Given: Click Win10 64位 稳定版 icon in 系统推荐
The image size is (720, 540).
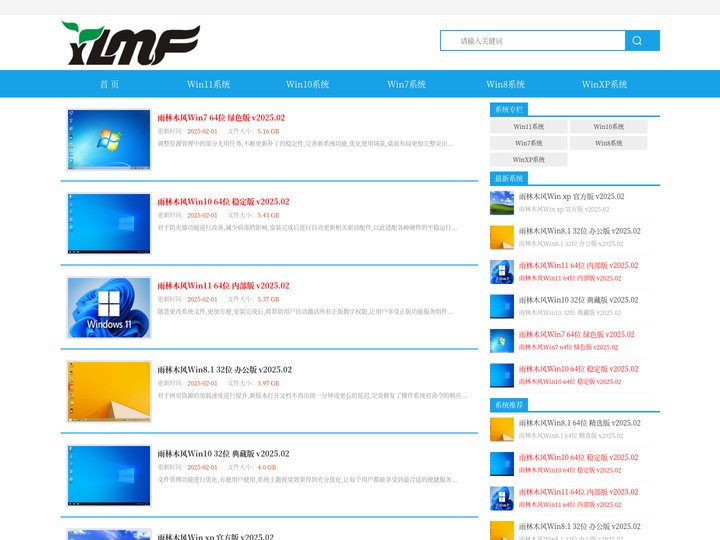Looking at the screenshot, I should [x=502, y=464].
